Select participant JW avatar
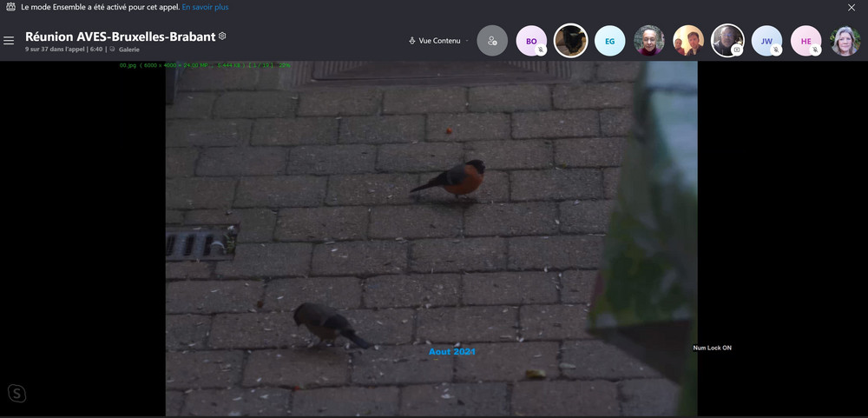This screenshot has width=868, height=418. coord(766,41)
